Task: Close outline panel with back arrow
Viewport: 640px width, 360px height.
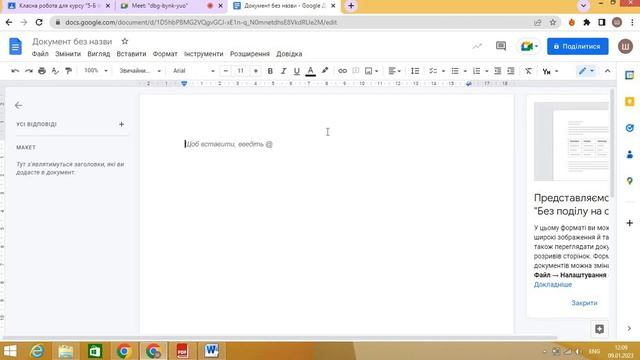Action: [x=18, y=105]
